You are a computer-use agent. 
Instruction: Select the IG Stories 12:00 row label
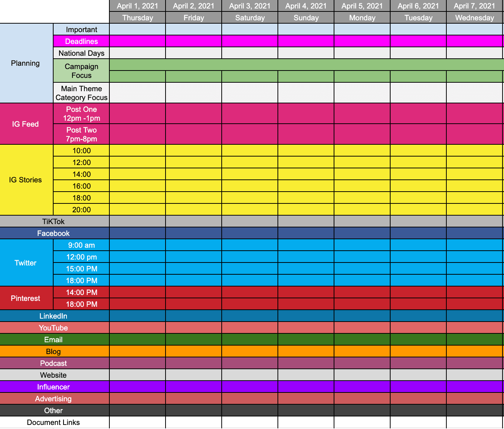[x=81, y=162]
